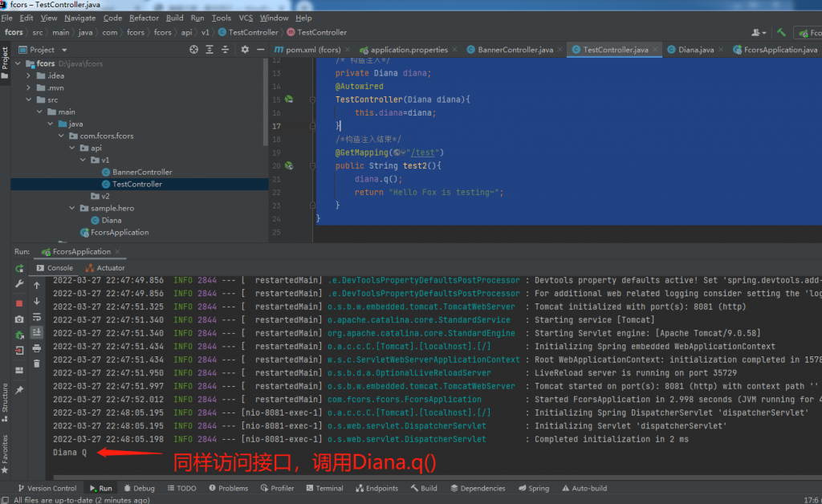
Task: Click the build hammer icon in top toolbar
Action: 782,32
